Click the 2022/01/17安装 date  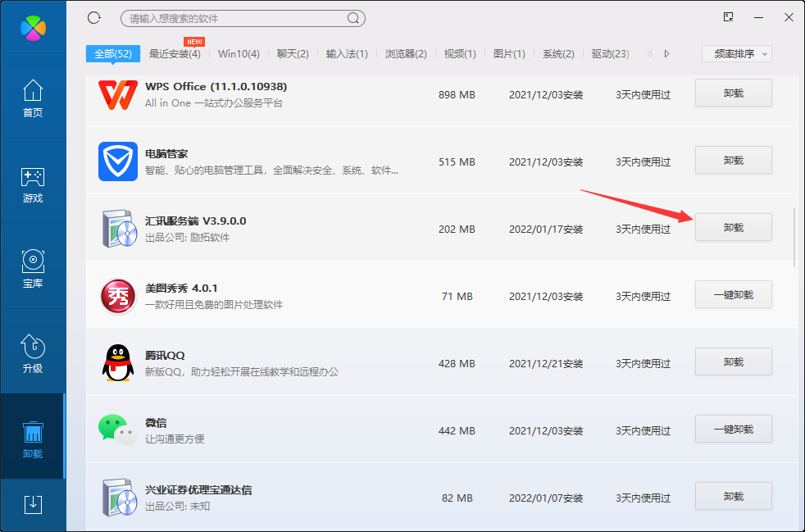click(x=546, y=229)
